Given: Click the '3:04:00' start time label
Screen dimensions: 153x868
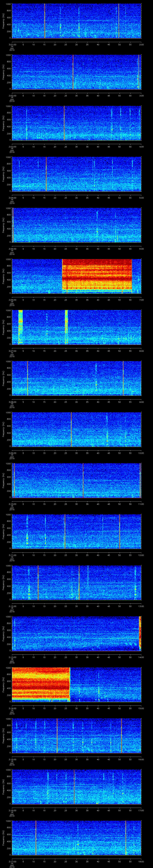Looking at the screenshot, I should coord(12,197).
